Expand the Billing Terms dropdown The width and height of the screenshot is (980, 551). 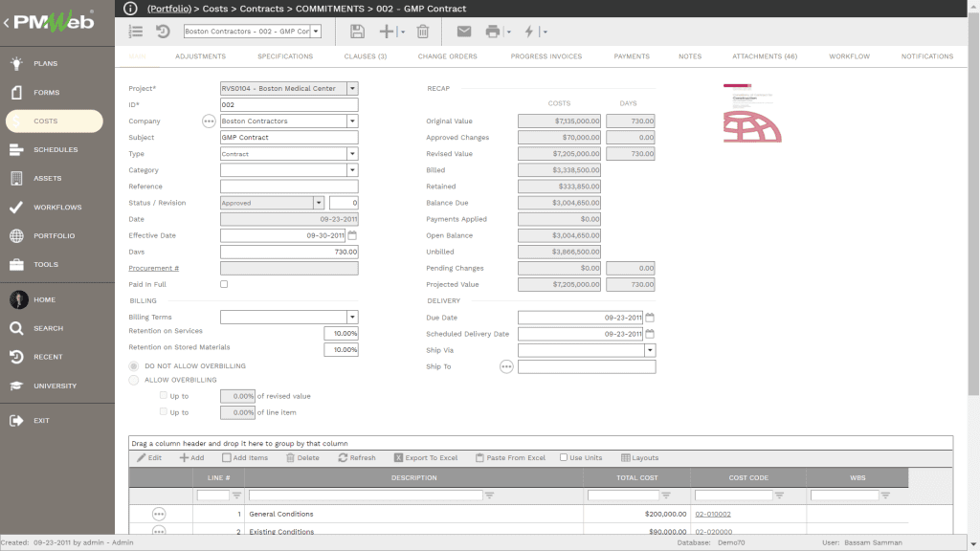[352, 318]
